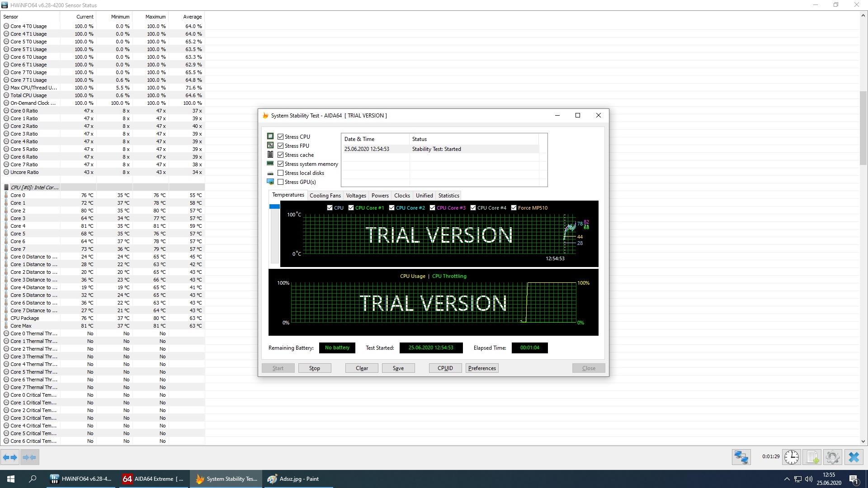Switch to Voltages tab
Image resolution: width=868 pixels, height=488 pixels.
click(356, 196)
